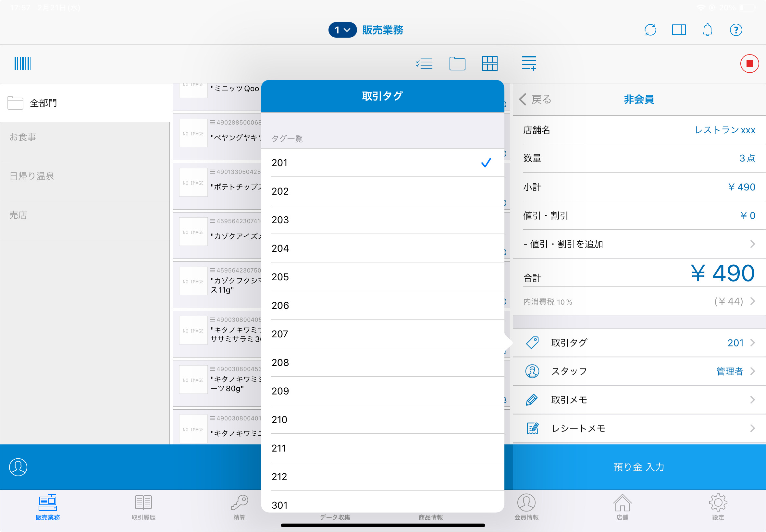
Task: Open the 設定 tab
Action: pyautogui.click(x=717, y=507)
